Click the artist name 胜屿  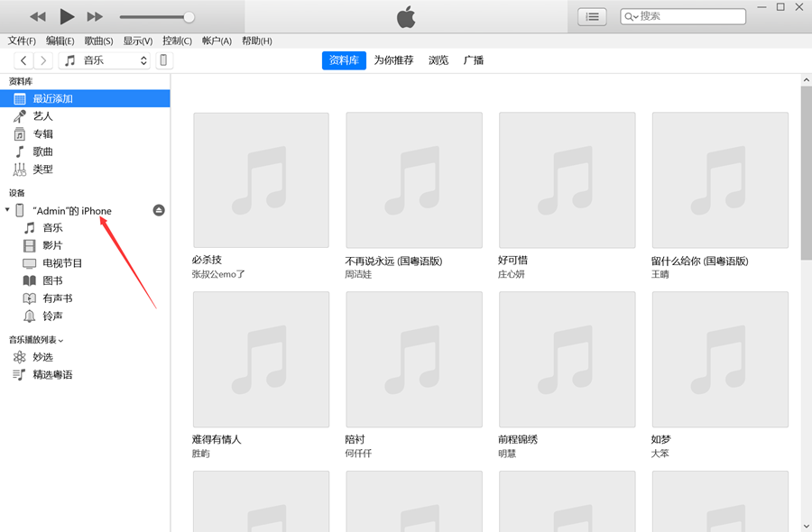[x=200, y=454]
